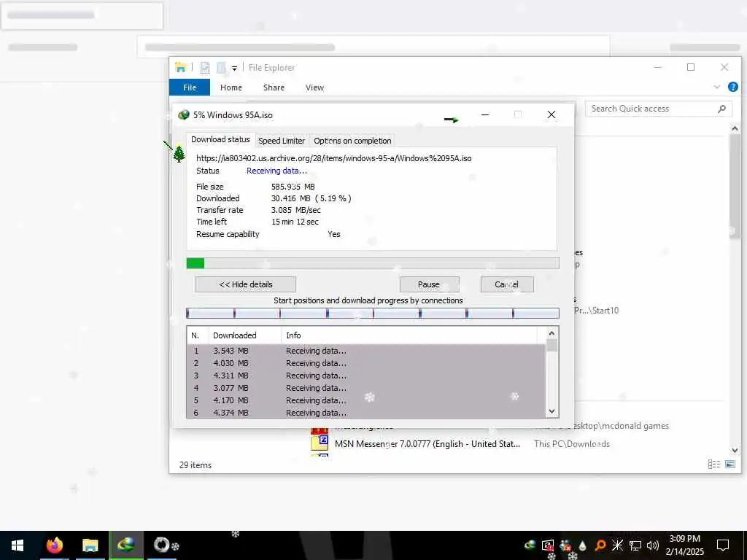Click the archive.org download URL text
The height and width of the screenshot is (560, 747).
333,158
